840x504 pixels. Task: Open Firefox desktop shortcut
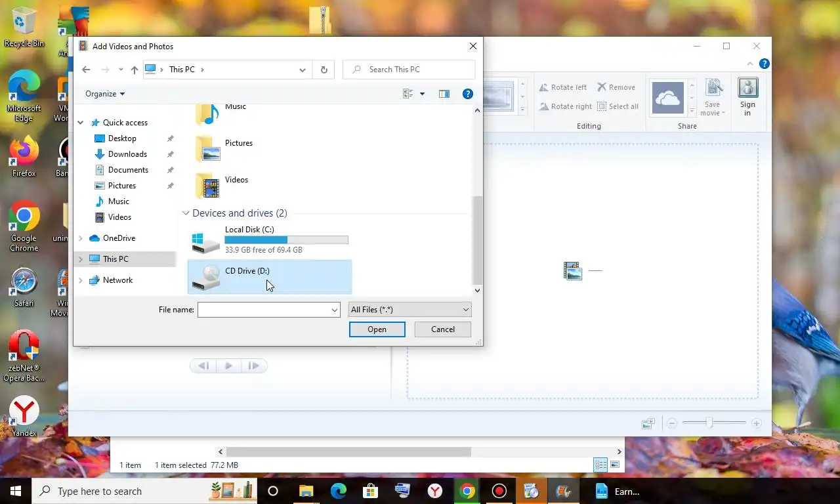click(24, 157)
